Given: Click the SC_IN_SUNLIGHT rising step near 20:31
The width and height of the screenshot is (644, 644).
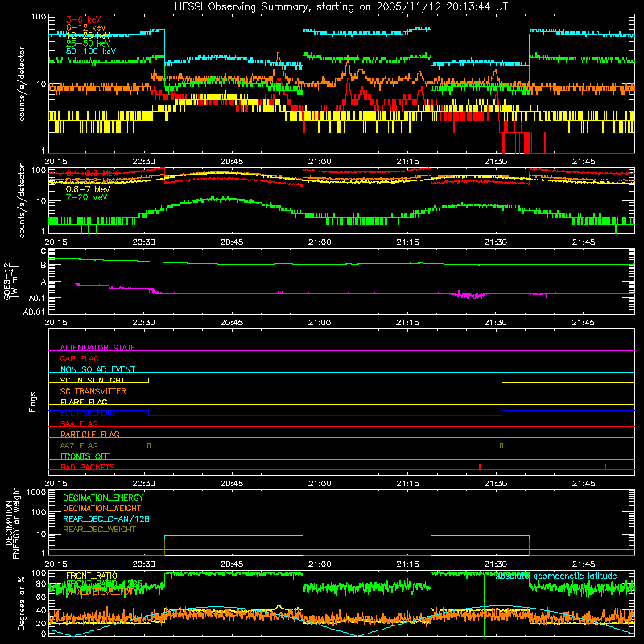Looking at the screenshot, I should pyautogui.click(x=149, y=380).
